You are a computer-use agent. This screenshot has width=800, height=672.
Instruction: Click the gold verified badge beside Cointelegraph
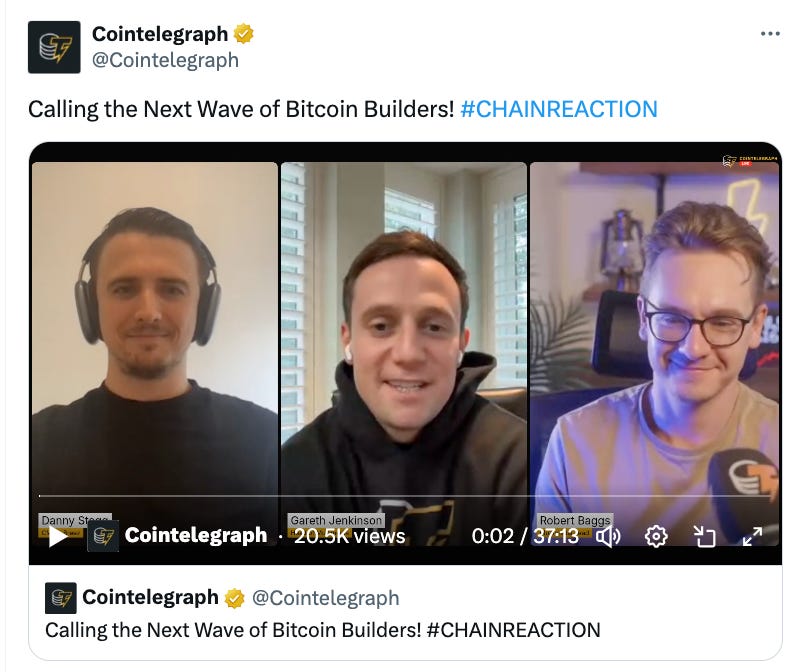[x=244, y=34]
